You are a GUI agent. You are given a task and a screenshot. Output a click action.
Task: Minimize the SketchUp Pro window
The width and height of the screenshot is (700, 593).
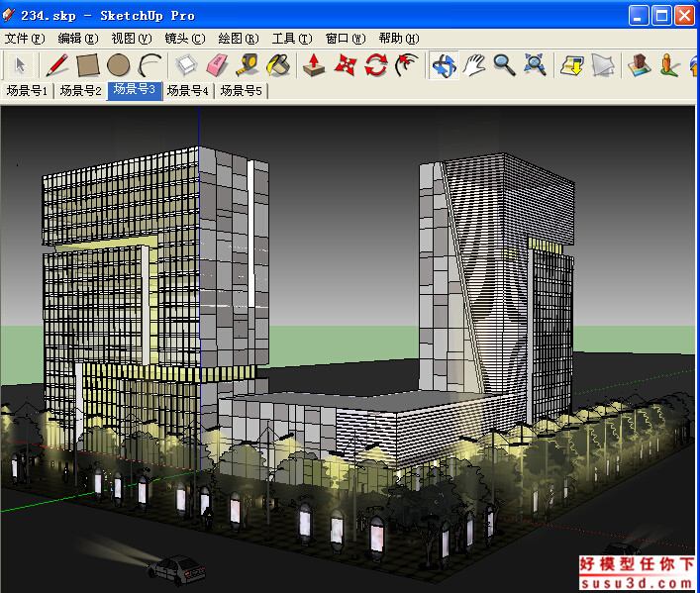pos(639,16)
